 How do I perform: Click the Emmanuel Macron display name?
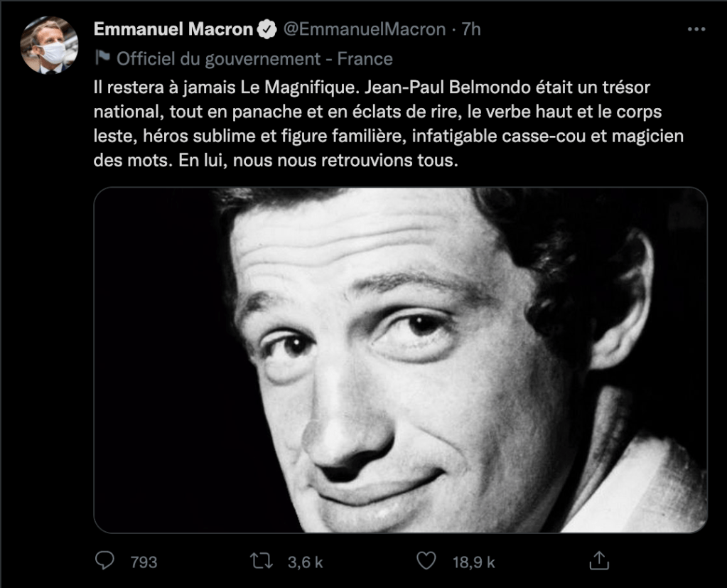pos(173,29)
